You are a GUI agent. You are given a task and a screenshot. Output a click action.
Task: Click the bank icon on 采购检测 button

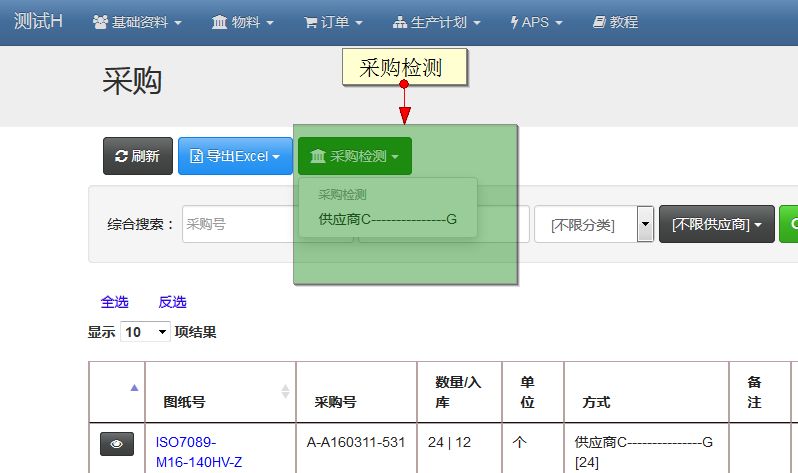point(318,157)
